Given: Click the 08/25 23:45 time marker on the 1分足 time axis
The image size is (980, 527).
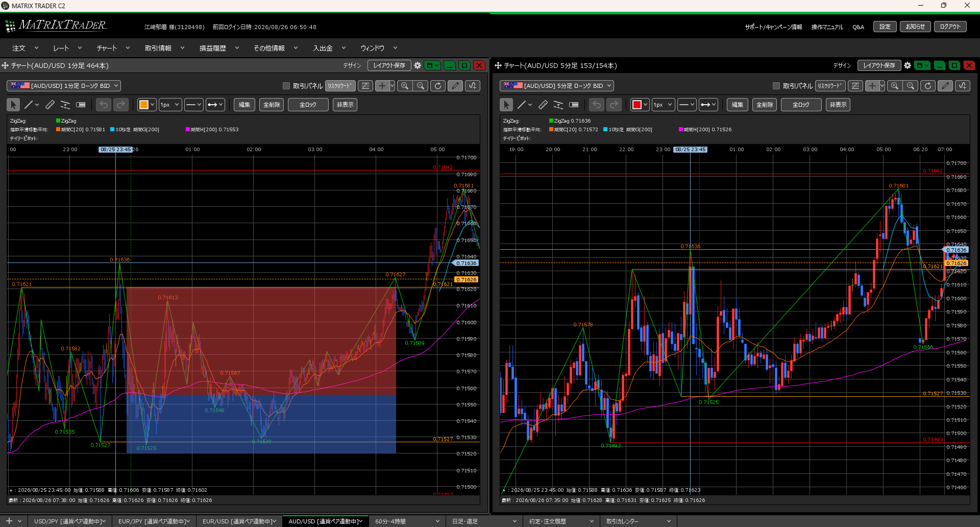Looking at the screenshot, I should [x=115, y=150].
